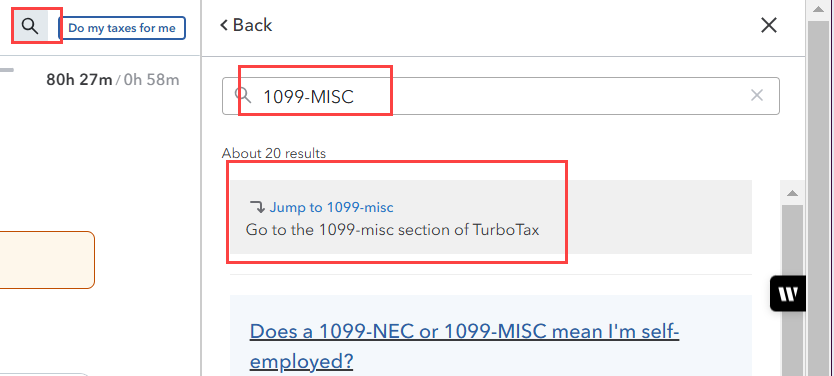Close the help search panel
This screenshot has height=376, width=834.
pyautogui.click(x=769, y=25)
